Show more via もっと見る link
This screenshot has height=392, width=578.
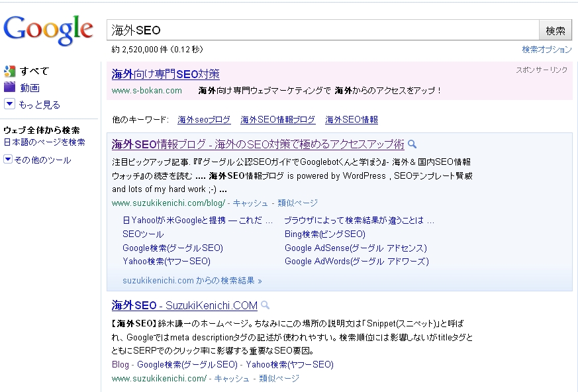coord(40,105)
